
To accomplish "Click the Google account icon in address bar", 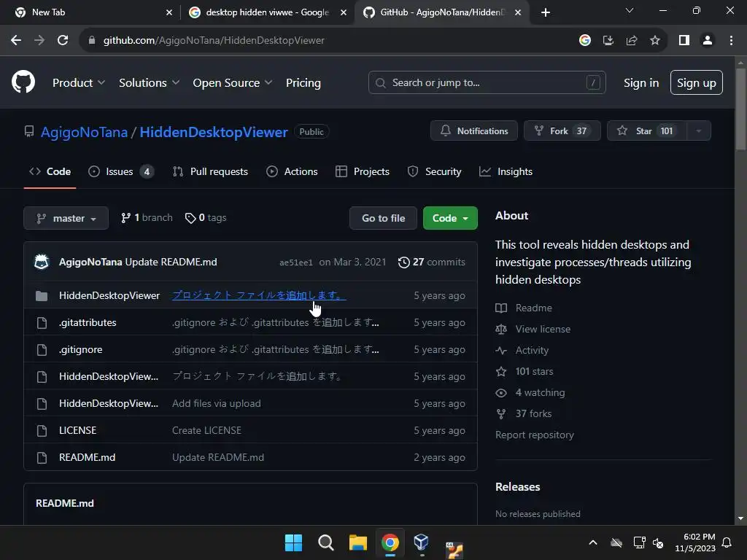I will pos(585,41).
